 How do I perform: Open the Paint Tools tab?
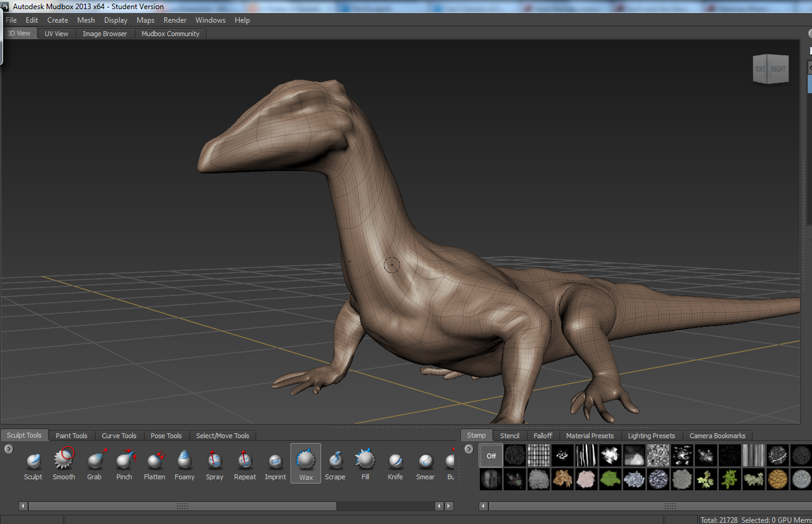[x=71, y=436]
